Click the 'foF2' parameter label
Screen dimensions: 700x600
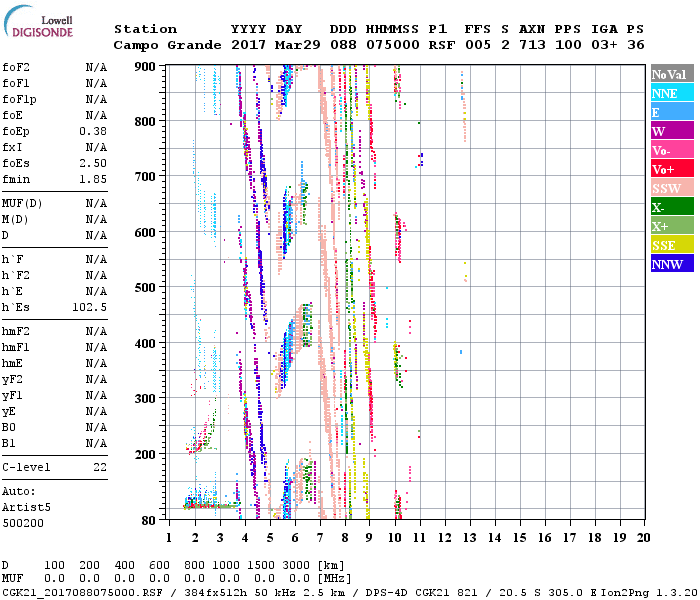(x=16, y=67)
